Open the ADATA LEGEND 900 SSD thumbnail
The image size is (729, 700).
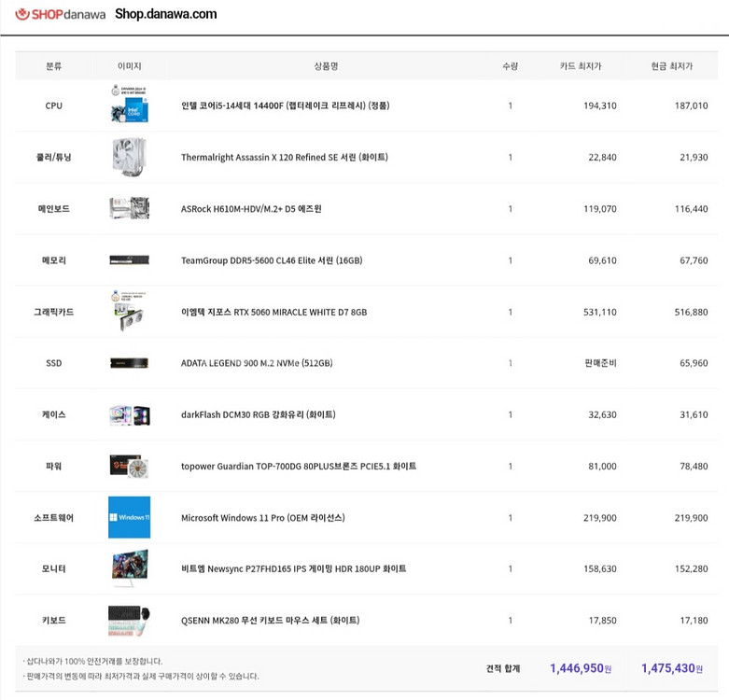click(x=129, y=363)
